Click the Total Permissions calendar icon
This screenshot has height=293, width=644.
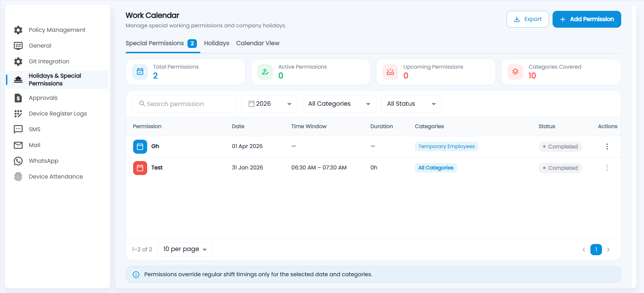click(x=140, y=72)
